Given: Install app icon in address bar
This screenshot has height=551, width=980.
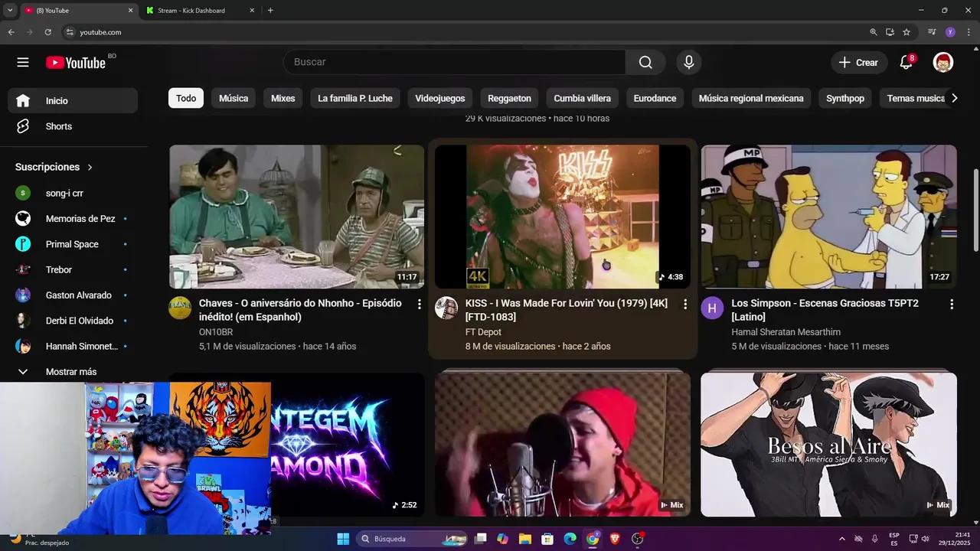Looking at the screenshot, I should 890,32.
